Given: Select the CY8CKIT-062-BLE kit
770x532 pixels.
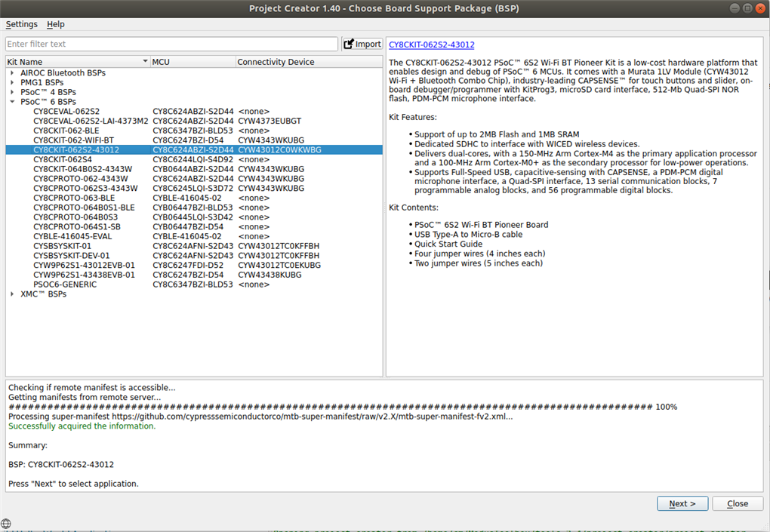Looking at the screenshot, I should coord(194,131).
